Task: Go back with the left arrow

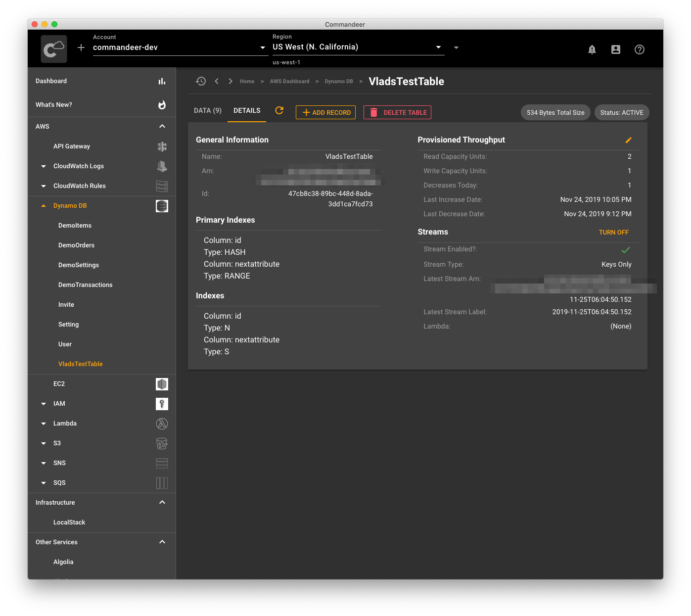Action: (x=217, y=81)
